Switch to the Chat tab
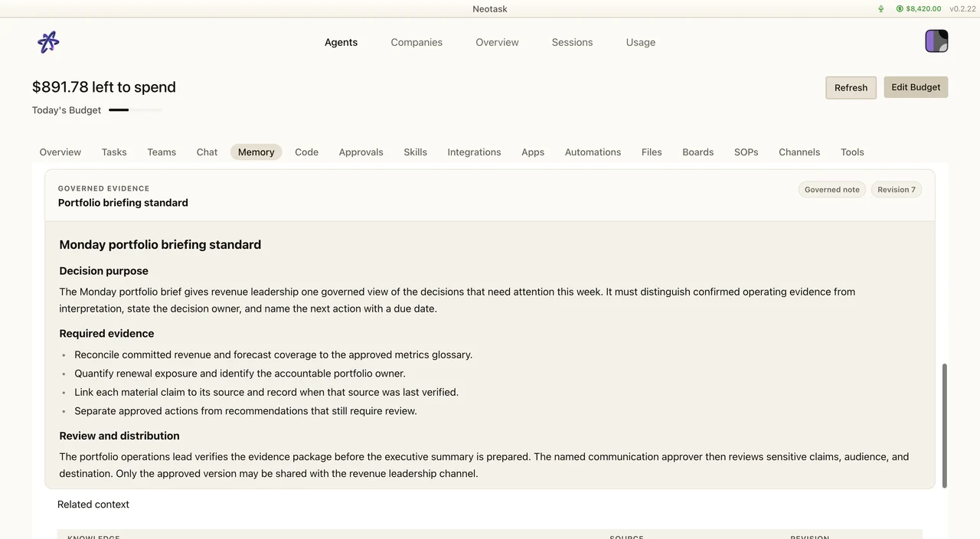The height and width of the screenshot is (539, 980). pyautogui.click(x=207, y=152)
